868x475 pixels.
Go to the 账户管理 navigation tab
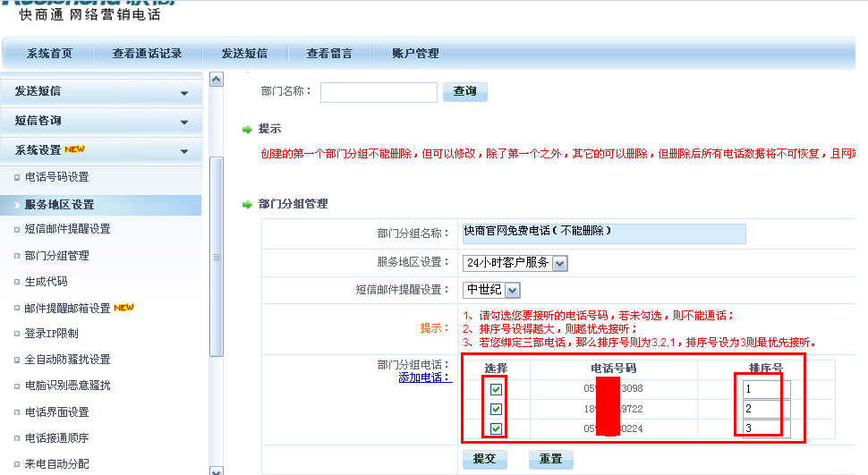[415, 54]
